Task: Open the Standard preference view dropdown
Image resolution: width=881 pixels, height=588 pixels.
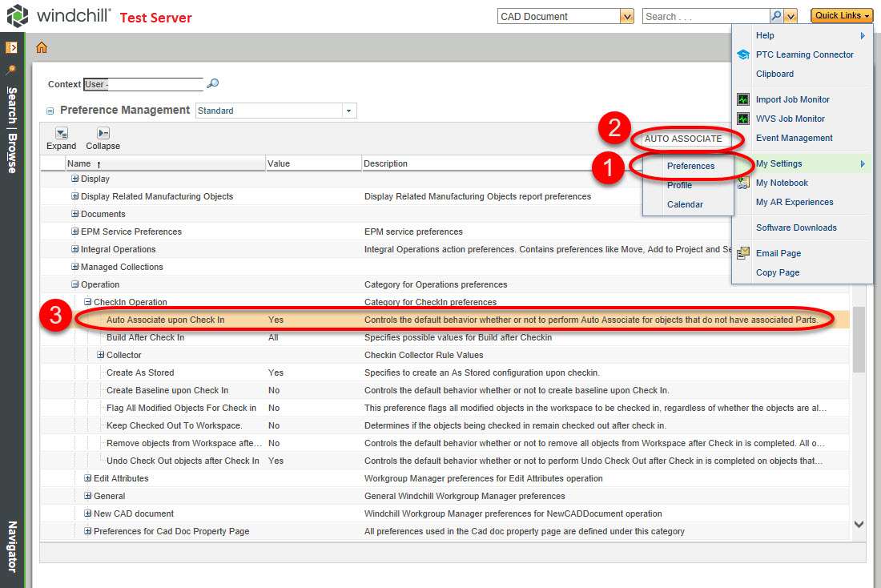Action: [348, 110]
